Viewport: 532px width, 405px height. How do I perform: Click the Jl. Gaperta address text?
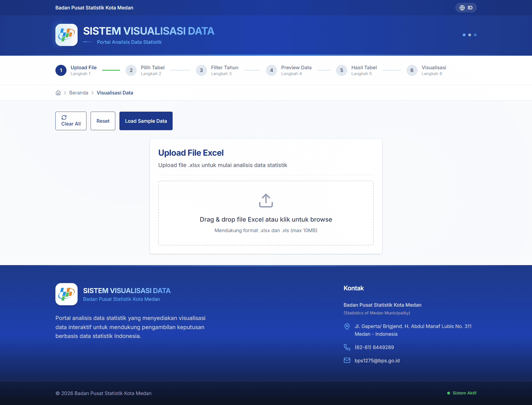tap(413, 330)
